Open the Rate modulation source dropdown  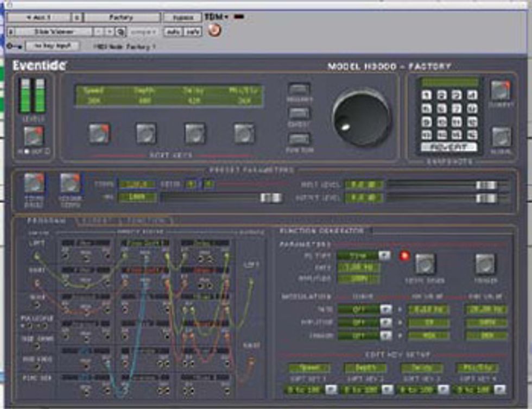[385, 309]
